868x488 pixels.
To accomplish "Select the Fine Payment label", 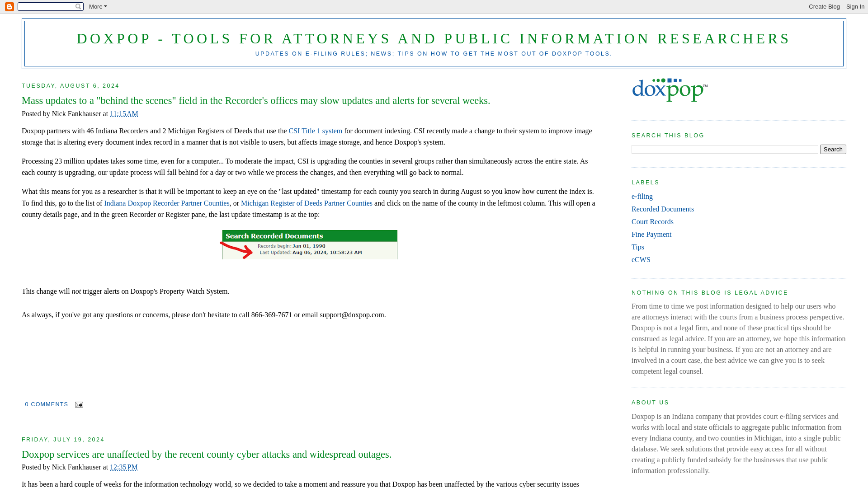I will [x=651, y=235].
